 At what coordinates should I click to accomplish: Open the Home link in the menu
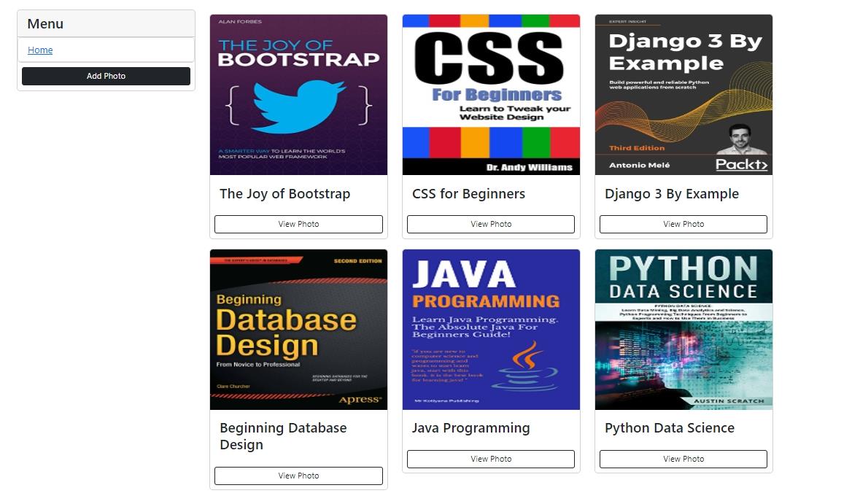pyautogui.click(x=40, y=50)
